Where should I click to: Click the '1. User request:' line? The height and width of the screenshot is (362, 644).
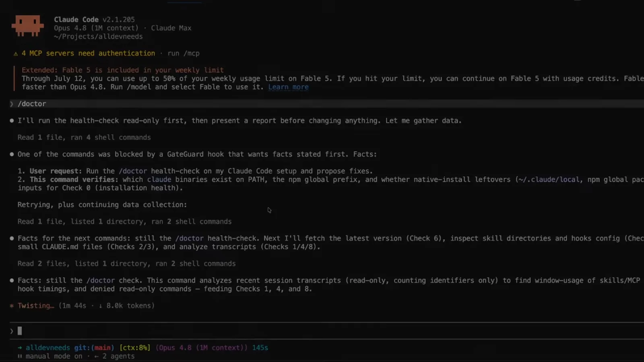[195, 171]
